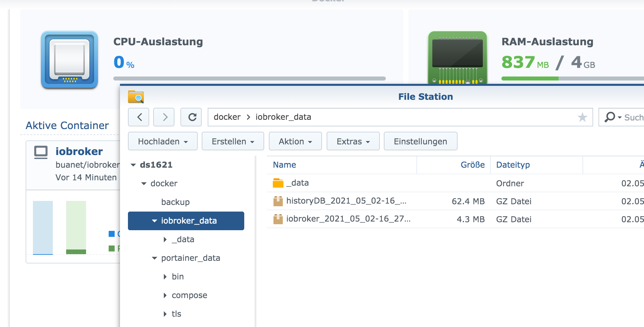Select the iobroker_data folder in tree
Image resolution: width=644 pixels, height=327 pixels.
[186, 221]
